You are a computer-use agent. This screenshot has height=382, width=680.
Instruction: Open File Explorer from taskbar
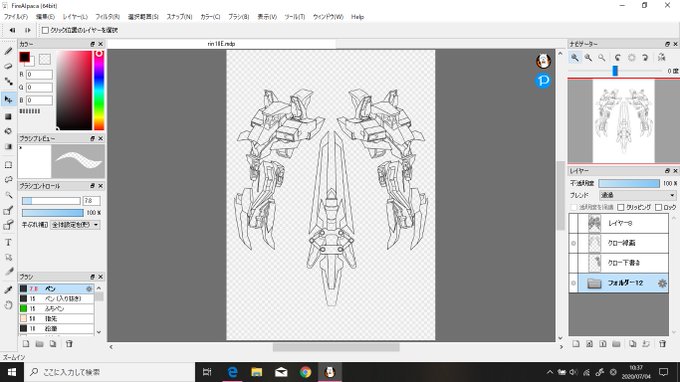[x=257, y=372]
